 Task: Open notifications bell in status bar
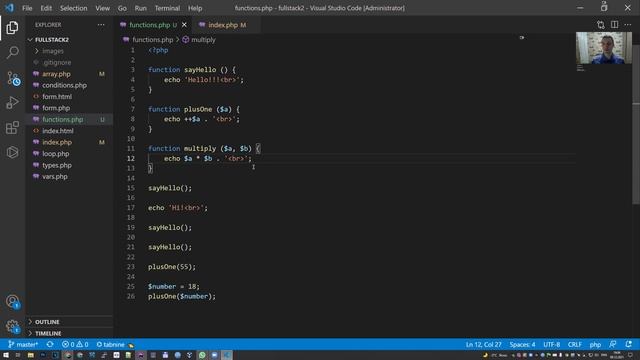[x=629, y=344]
